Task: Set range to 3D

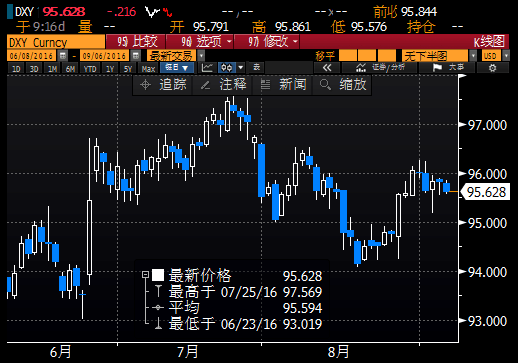Action: (x=34, y=69)
